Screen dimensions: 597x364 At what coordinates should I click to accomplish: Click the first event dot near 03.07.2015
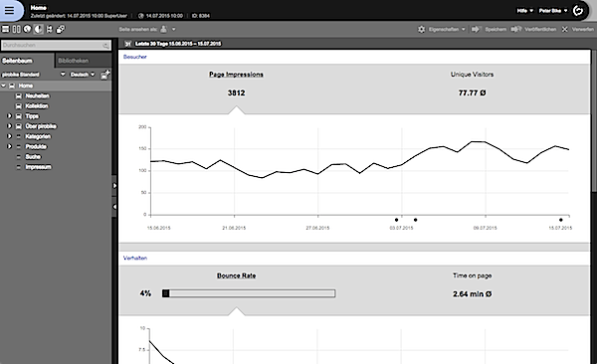point(396,220)
